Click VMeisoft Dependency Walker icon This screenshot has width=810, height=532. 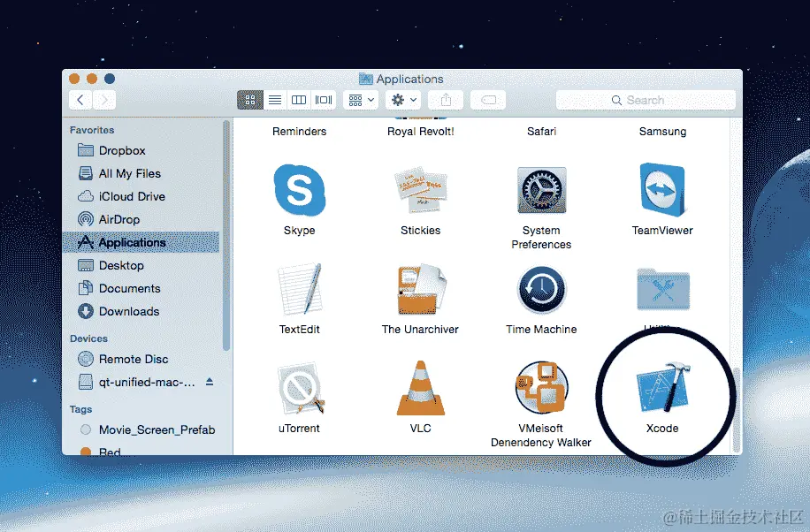[x=541, y=387]
